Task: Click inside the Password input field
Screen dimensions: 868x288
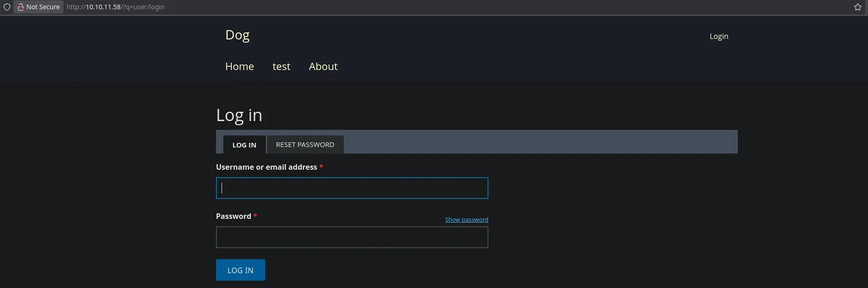Action: (x=352, y=237)
